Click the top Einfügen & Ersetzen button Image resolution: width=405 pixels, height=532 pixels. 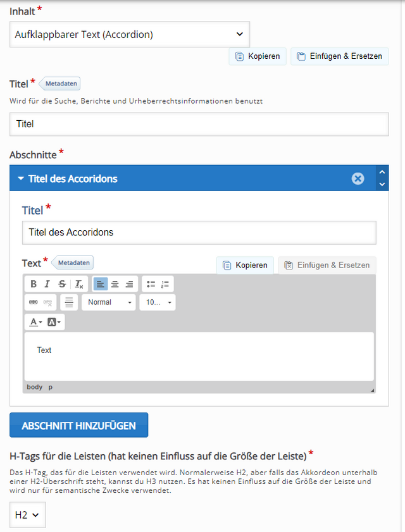339,56
